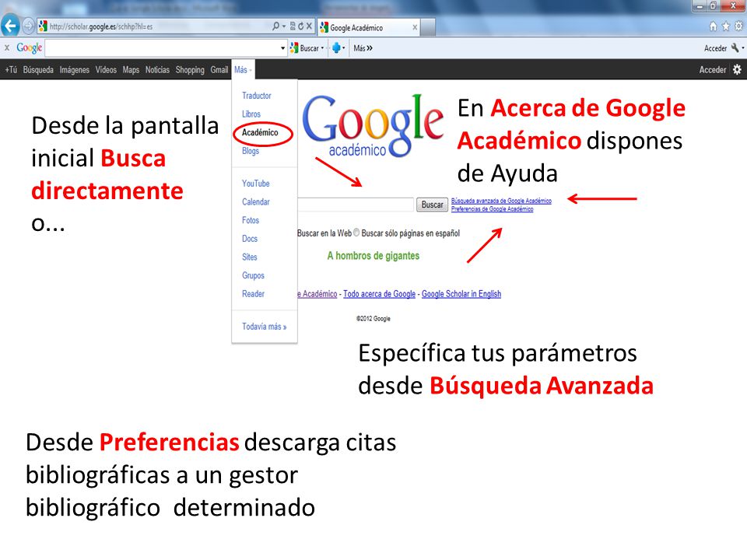747x560 pixels.
Task: Open Búsqueda in the black Google bar
Action: tap(38, 69)
